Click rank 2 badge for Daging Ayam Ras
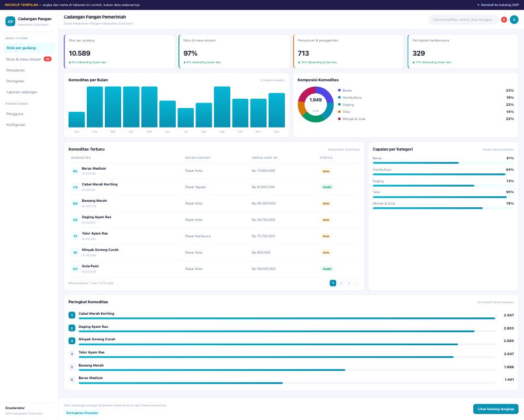The height and width of the screenshot is (420, 524). (x=72, y=328)
